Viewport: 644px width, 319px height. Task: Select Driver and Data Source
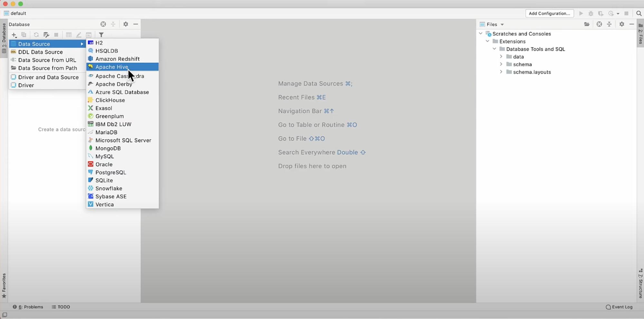(x=47, y=77)
